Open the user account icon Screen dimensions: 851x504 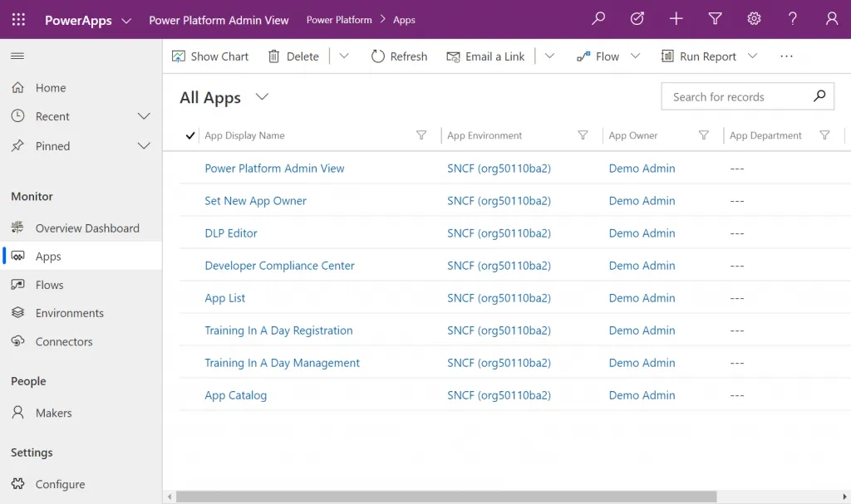coord(831,19)
